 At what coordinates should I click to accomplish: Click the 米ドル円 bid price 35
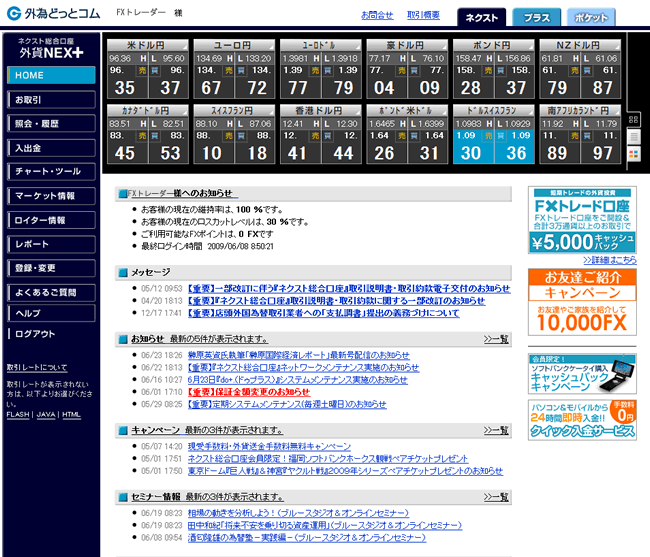125,88
